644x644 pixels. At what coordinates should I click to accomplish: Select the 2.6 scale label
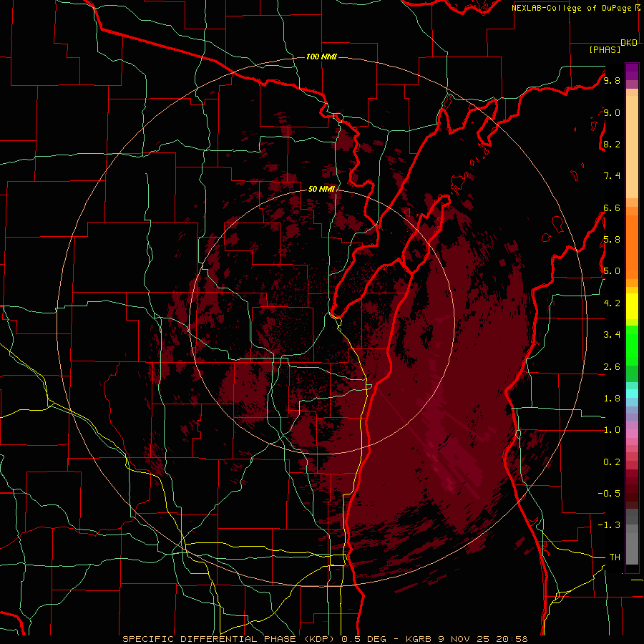coord(612,367)
